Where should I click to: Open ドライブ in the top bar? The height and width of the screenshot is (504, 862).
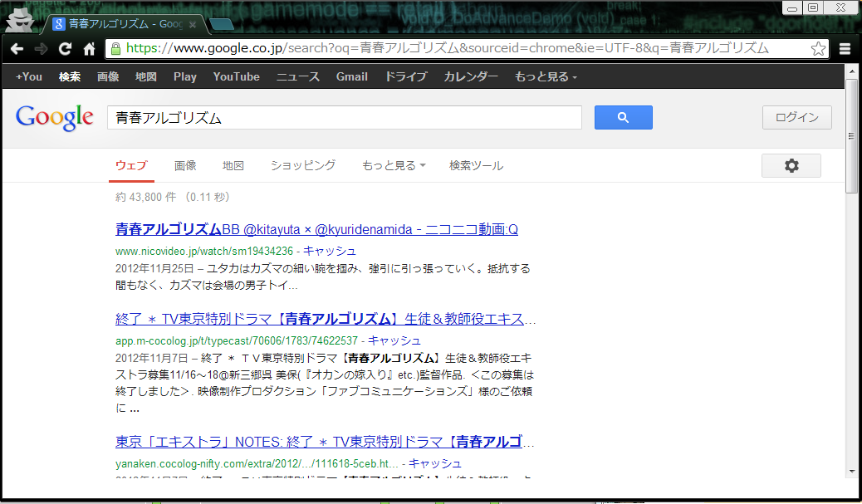406,77
